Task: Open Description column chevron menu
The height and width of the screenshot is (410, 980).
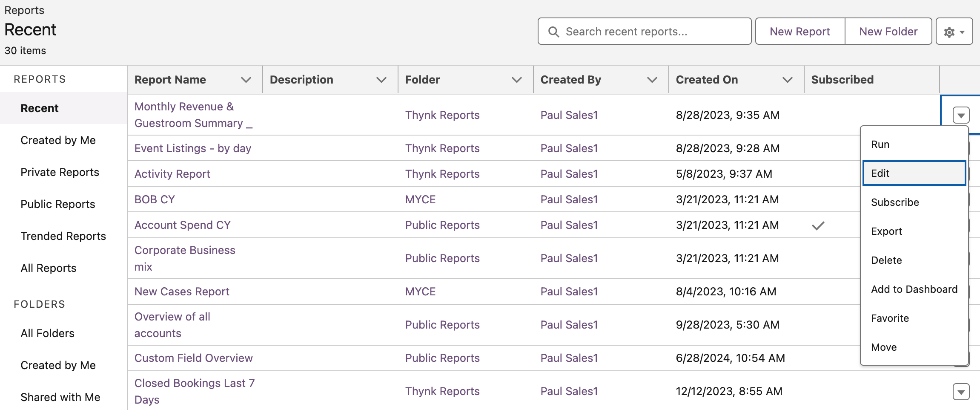Action: click(x=381, y=80)
